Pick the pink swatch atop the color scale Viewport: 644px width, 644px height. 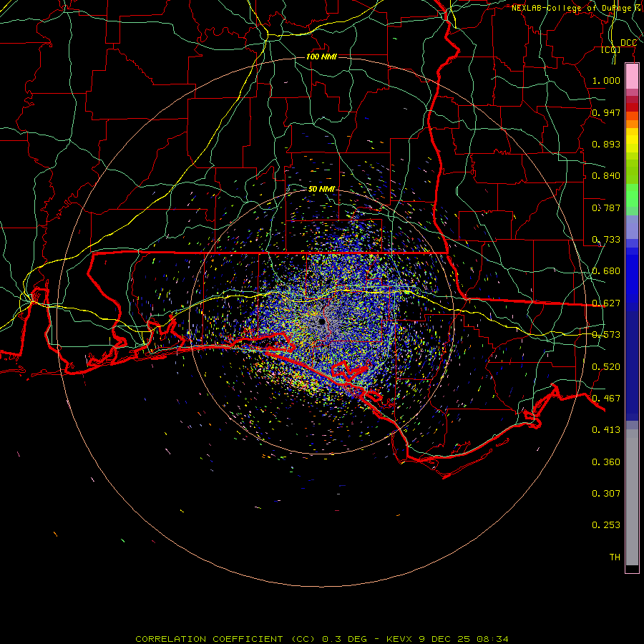coord(632,76)
